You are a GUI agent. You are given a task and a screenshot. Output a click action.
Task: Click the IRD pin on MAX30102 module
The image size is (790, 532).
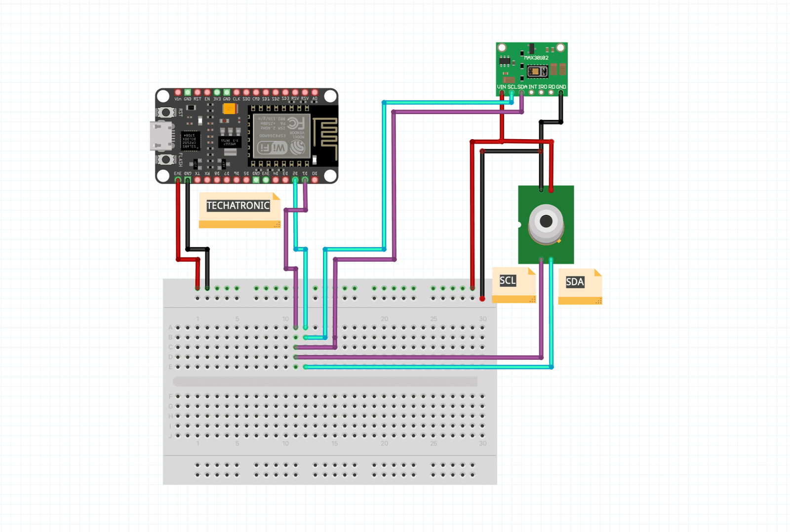542,92
